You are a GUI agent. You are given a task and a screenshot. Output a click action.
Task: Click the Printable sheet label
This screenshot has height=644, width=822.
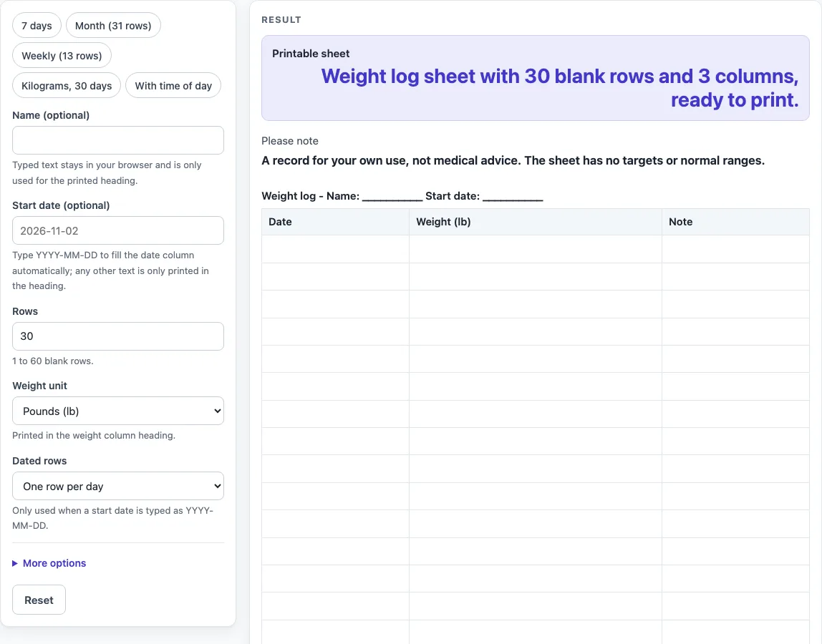click(x=311, y=54)
